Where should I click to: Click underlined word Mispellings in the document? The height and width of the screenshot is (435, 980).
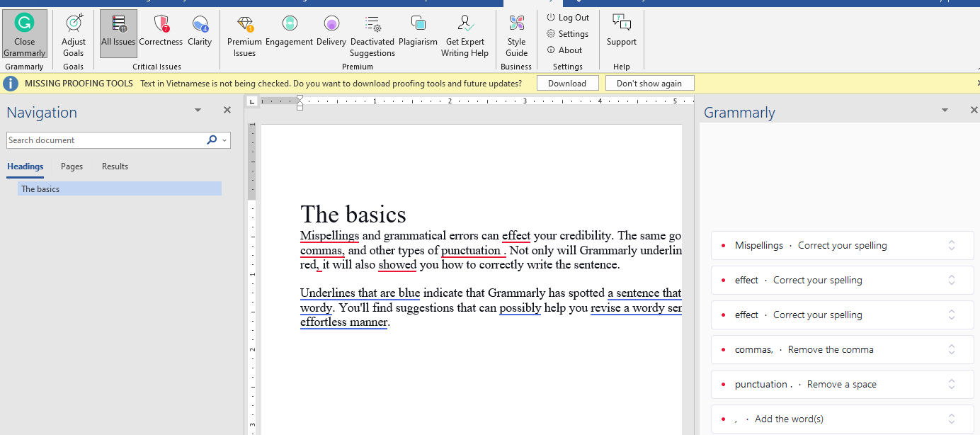coord(329,236)
